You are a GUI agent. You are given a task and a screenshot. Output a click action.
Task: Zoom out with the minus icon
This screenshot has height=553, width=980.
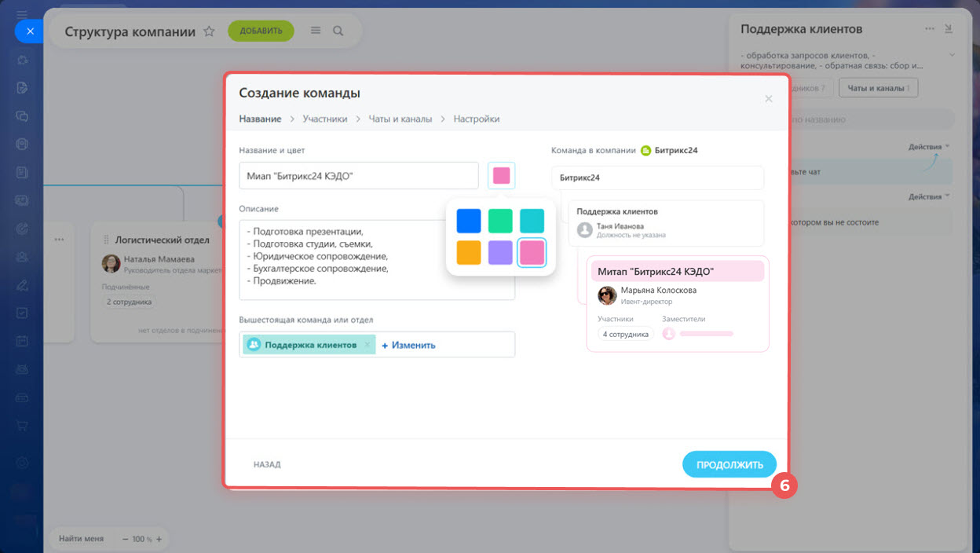pos(125,539)
